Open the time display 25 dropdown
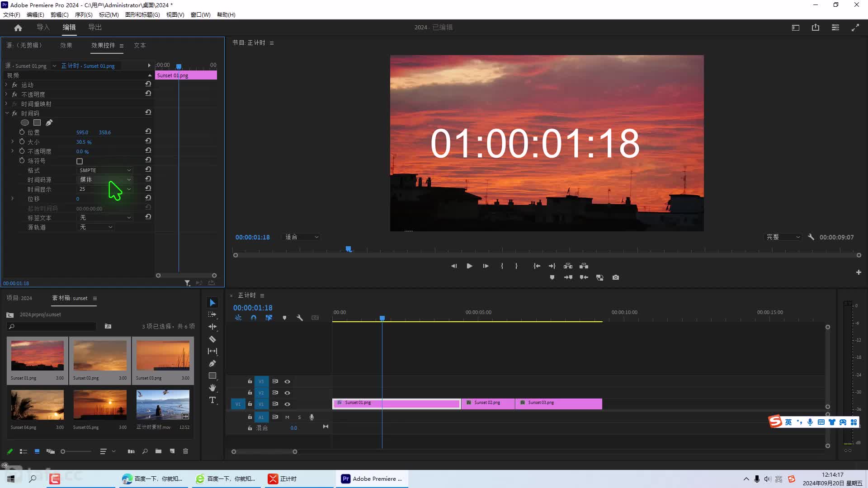The width and height of the screenshot is (868, 488). click(x=105, y=189)
